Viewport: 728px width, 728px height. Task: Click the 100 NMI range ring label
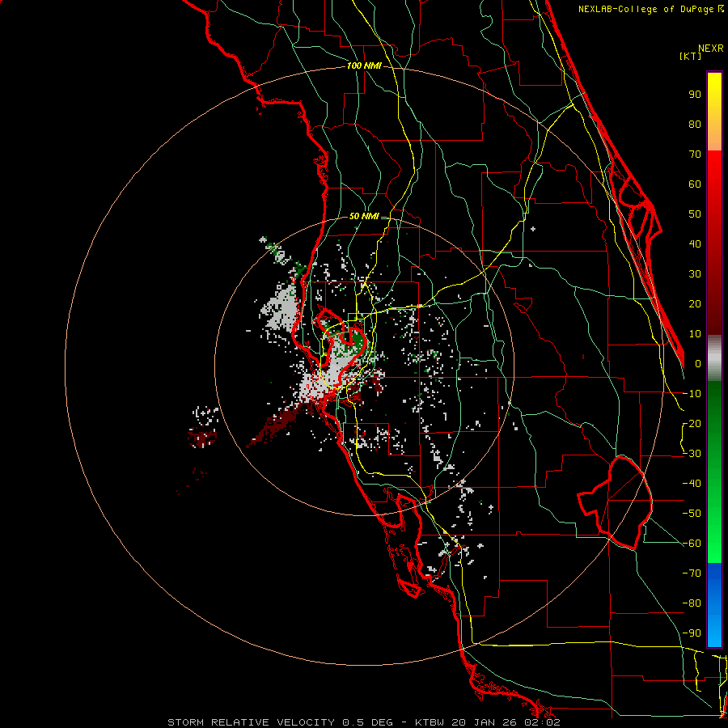[x=364, y=66]
